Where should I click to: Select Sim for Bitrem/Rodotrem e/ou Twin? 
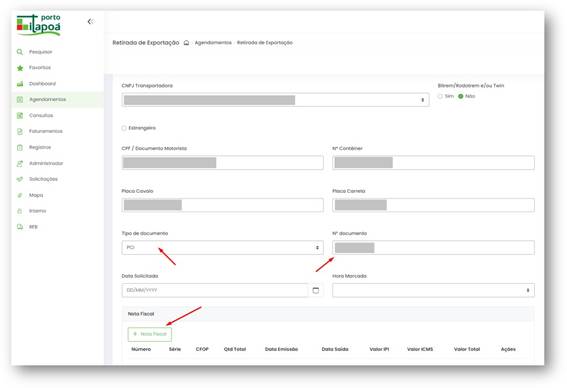coord(440,96)
